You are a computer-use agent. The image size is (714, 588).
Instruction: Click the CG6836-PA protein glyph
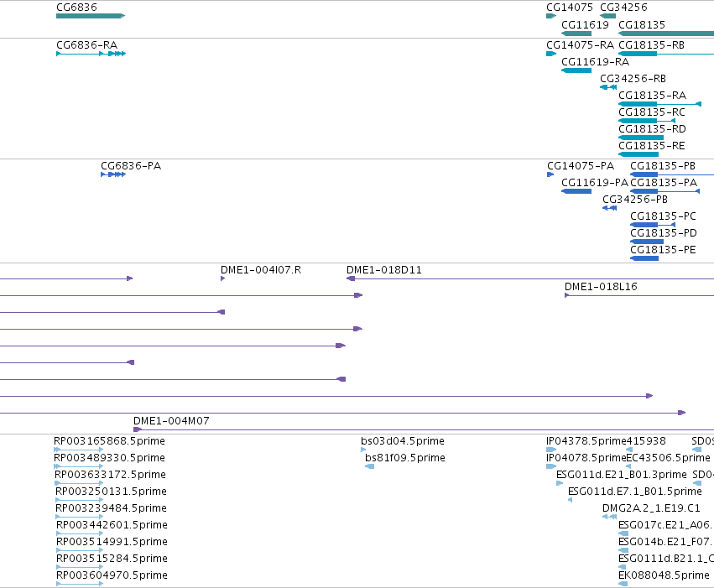[113, 174]
